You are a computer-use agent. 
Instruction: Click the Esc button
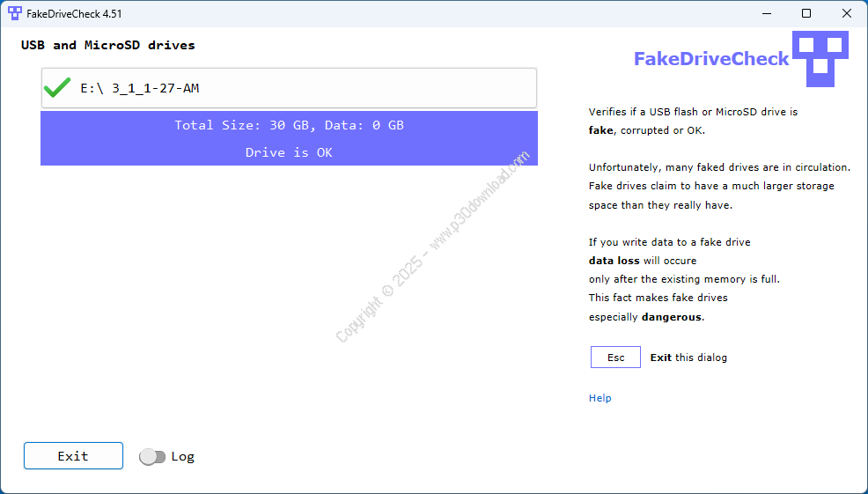click(615, 358)
